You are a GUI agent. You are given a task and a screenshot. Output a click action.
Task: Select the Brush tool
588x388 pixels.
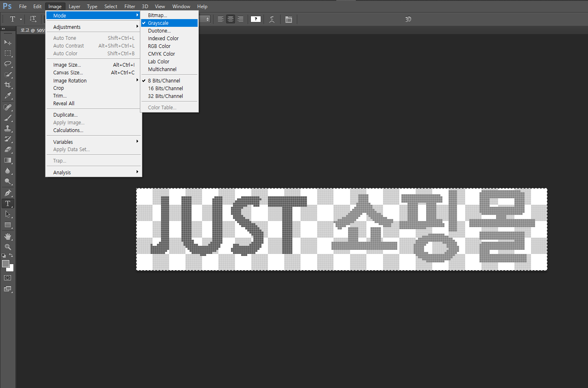(x=8, y=118)
